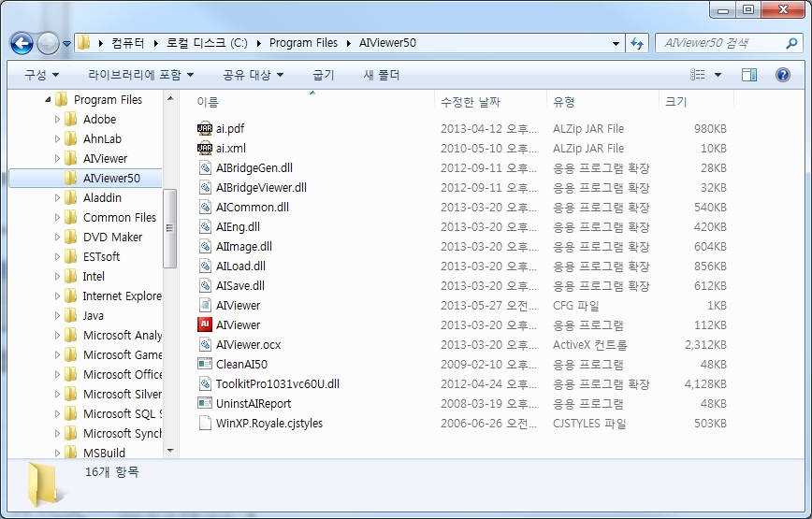The image size is (812, 519).
Task: Expand the DVD Maker folder node
Action: [x=57, y=238]
